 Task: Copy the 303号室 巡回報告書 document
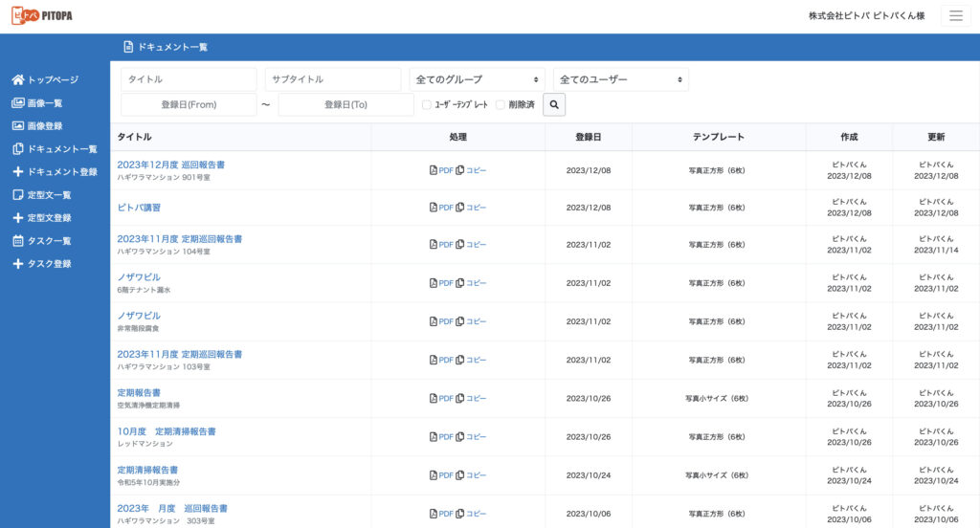471,514
